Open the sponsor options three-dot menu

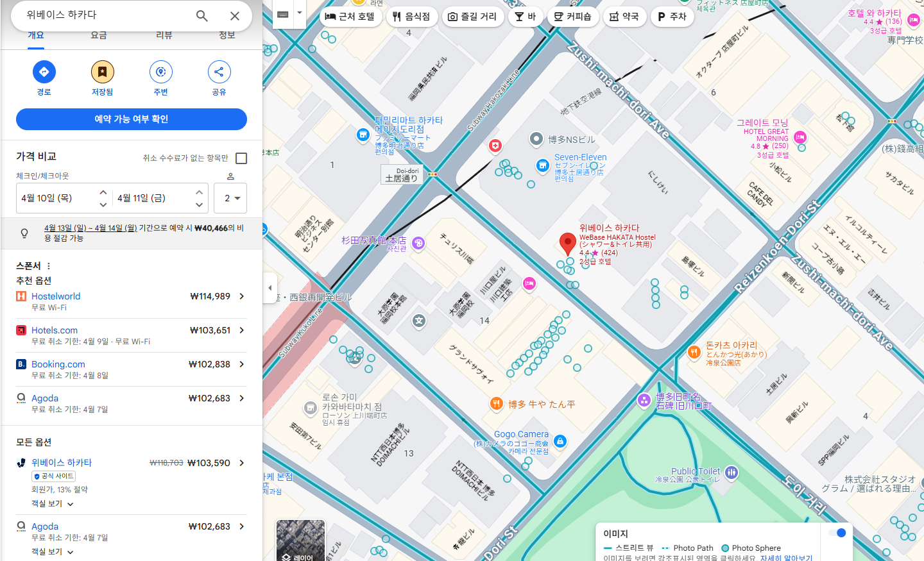pos(48,266)
